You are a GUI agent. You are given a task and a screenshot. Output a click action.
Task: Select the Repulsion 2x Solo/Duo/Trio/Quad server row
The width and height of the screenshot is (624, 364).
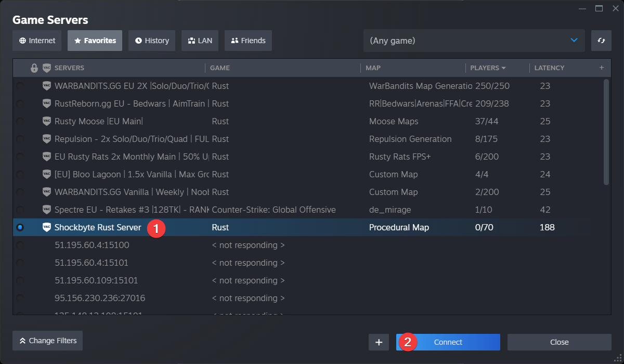[x=130, y=139]
